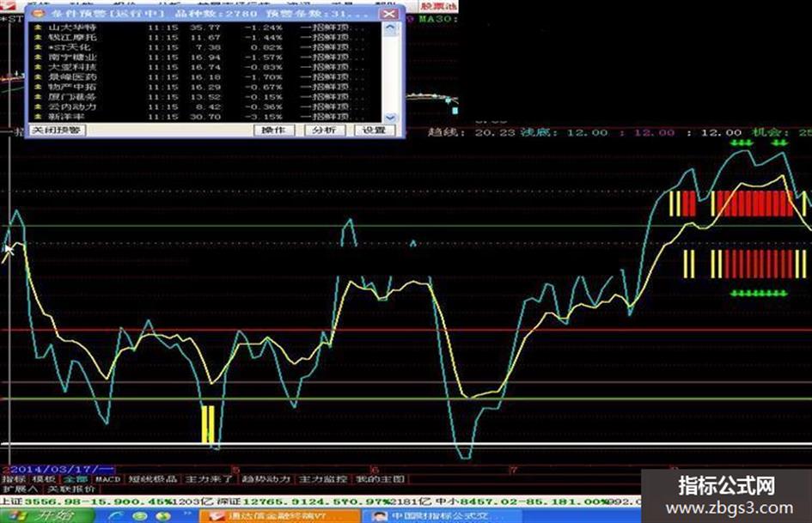The image size is (812, 523).
Task: Click the 股票池 button at top
Action: tap(437, 6)
